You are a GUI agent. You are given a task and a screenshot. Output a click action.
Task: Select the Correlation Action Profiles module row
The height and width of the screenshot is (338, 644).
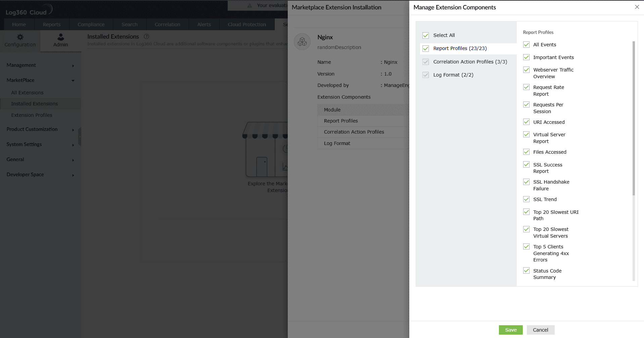pos(363,132)
